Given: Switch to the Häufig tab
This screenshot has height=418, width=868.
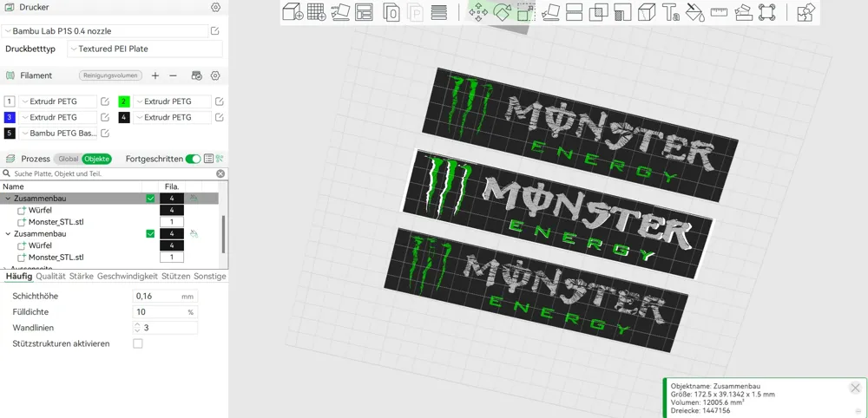Looking at the screenshot, I should [x=19, y=276].
